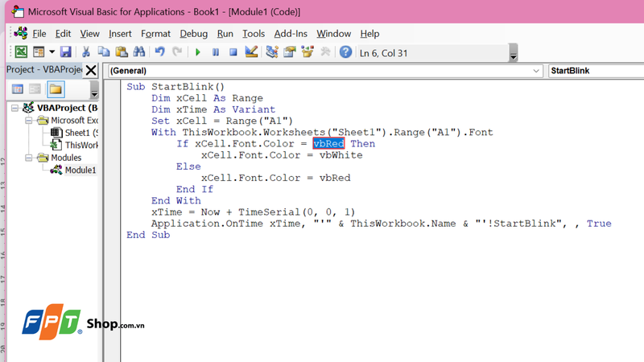Click the highlighted vbRed text
The image size is (644, 362).
[x=328, y=144]
